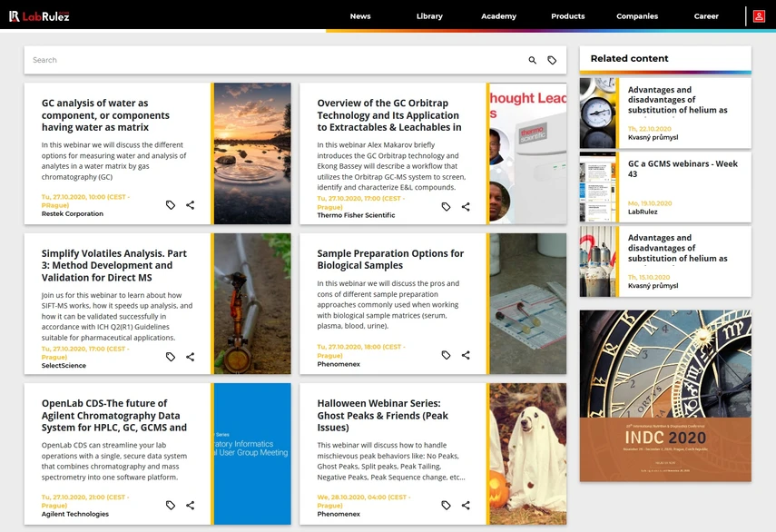Open helium substitution article dated 15.10.2020
The width and height of the screenshot is (776, 532).
677,248
